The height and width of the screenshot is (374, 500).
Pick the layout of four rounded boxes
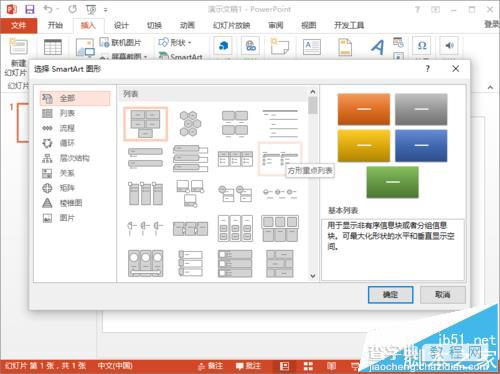(x=235, y=124)
